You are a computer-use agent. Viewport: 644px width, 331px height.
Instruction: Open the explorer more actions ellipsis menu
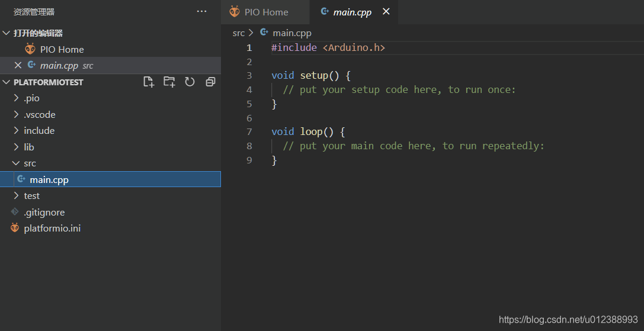tap(201, 11)
